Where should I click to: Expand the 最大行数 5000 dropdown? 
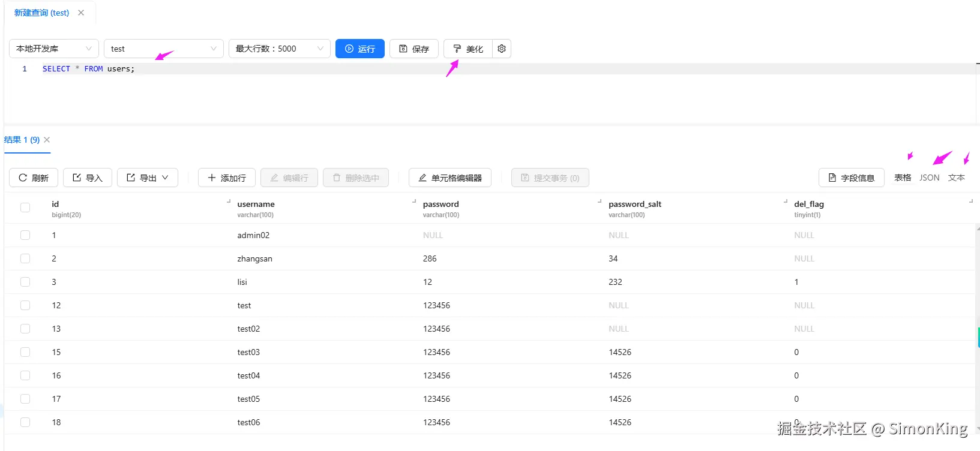click(279, 49)
